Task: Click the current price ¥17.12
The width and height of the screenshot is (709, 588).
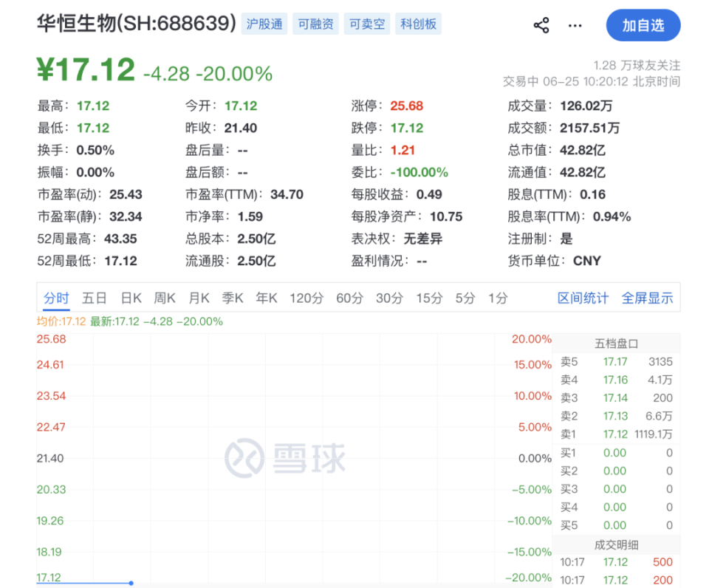Action: 86,69
